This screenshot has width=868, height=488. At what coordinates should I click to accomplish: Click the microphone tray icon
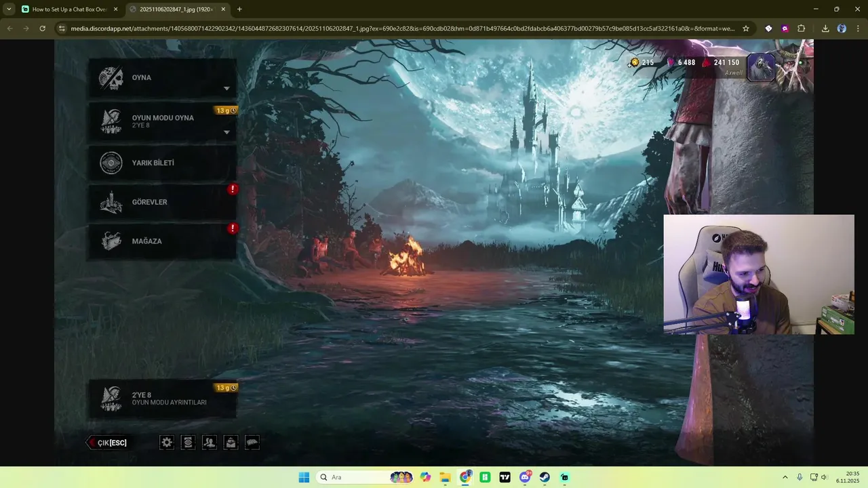coord(800,477)
